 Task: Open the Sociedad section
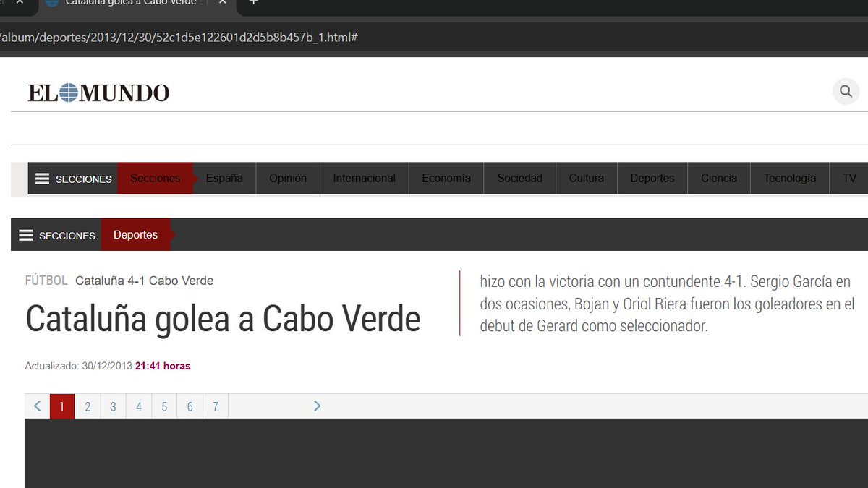pyautogui.click(x=519, y=179)
